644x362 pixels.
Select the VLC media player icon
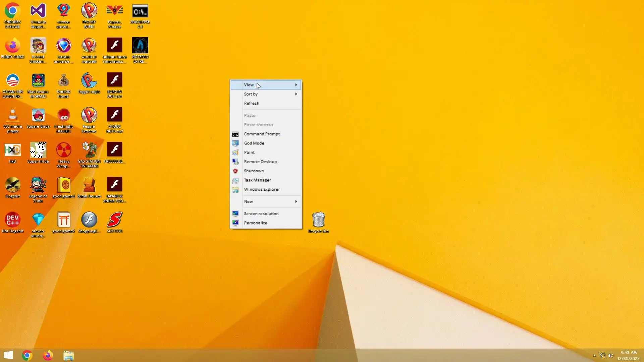click(x=13, y=116)
